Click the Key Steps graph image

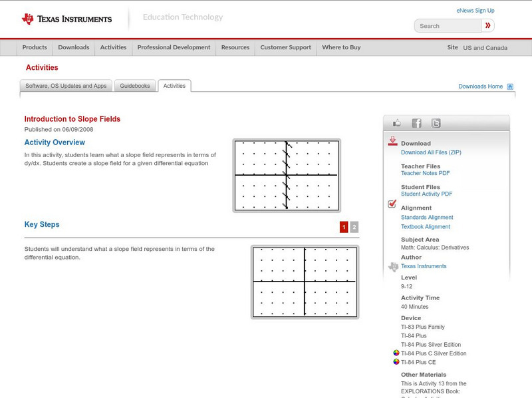(305, 282)
